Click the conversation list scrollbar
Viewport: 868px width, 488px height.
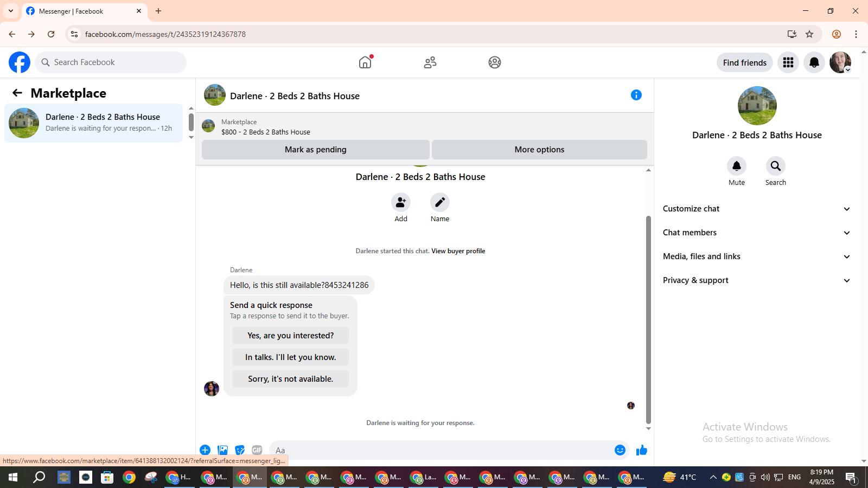191,122
